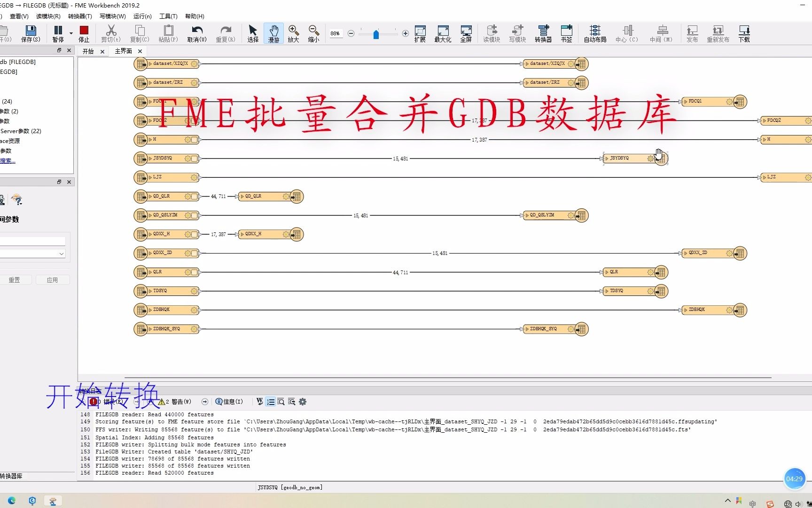812x508 pixels.
Task: Click the Save (保存) toolbar icon
Action: click(31, 34)
